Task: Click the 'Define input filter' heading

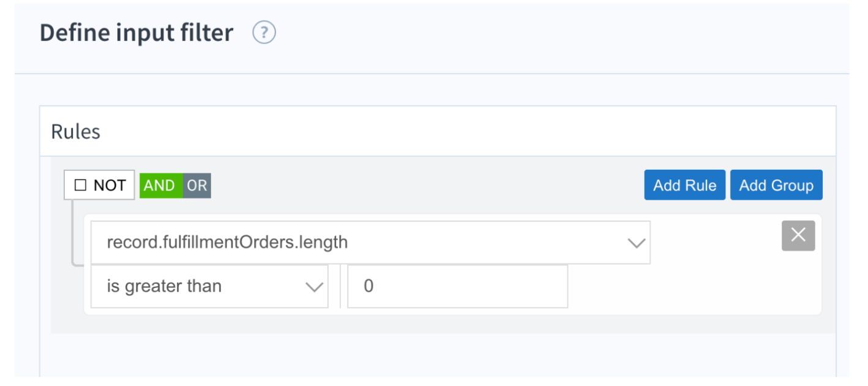Action: coord(137,32)
